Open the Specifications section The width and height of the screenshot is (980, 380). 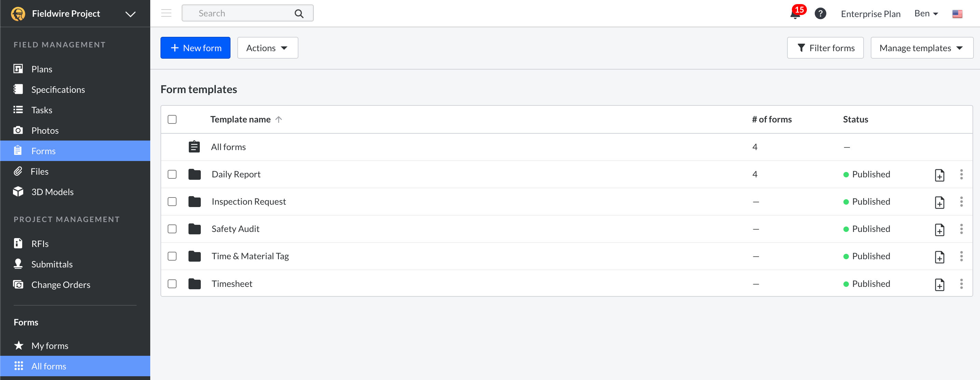pyautogui.click(x=58, y=89)
